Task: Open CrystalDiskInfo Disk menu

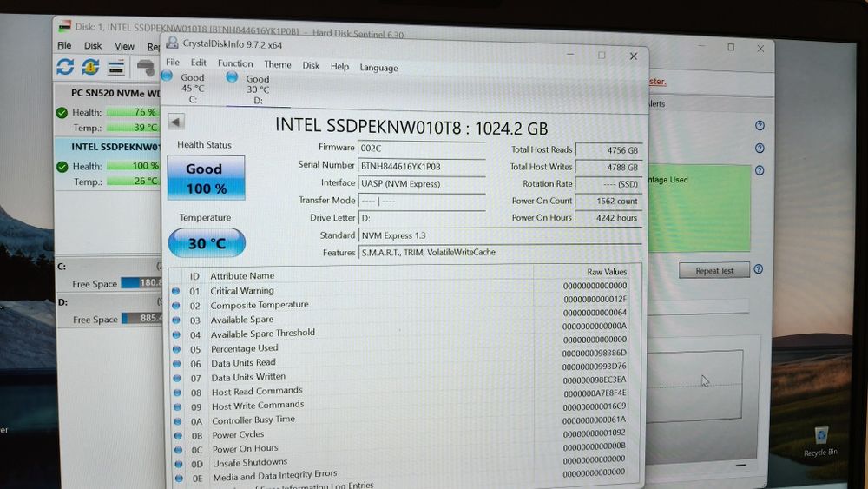Action: point(311,65)
